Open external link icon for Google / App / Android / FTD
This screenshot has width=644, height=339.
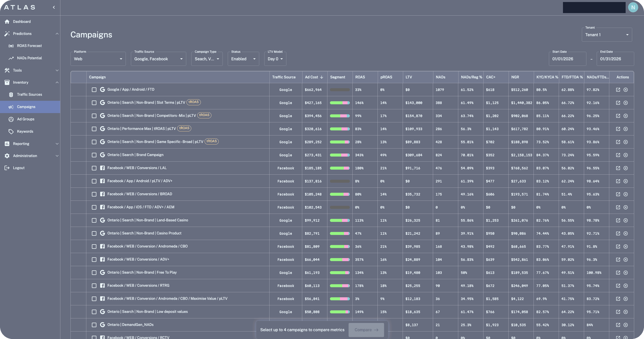tap(618, 90)
